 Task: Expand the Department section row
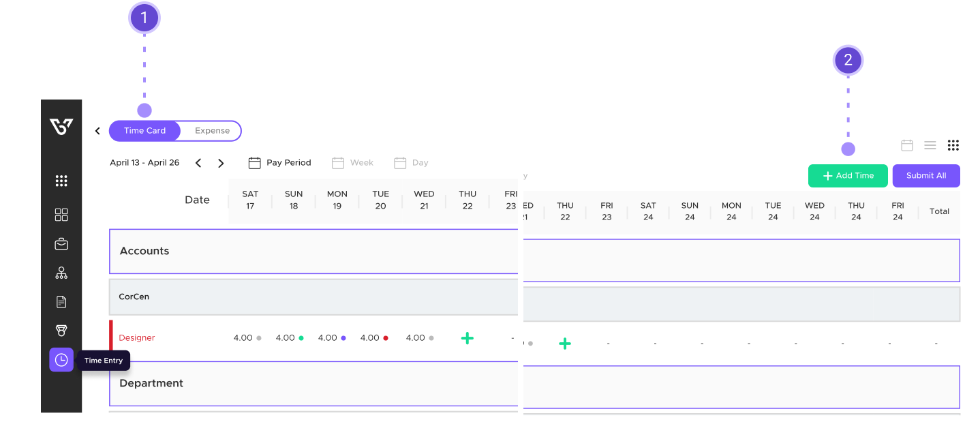[x=313, y=383]
